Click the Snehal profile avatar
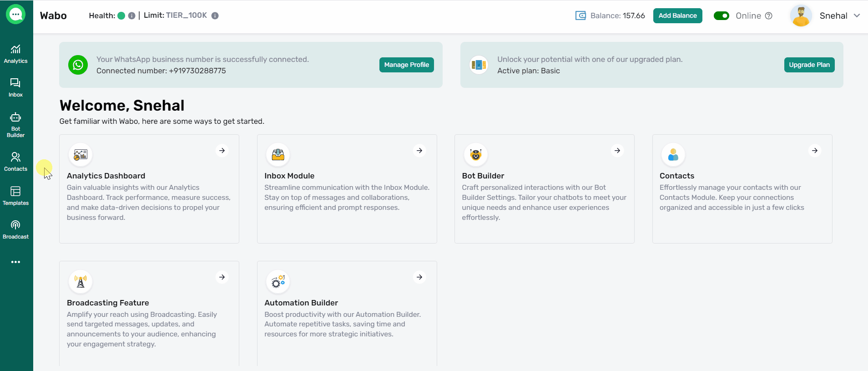 pyautogui.click(x=801, y=15)
